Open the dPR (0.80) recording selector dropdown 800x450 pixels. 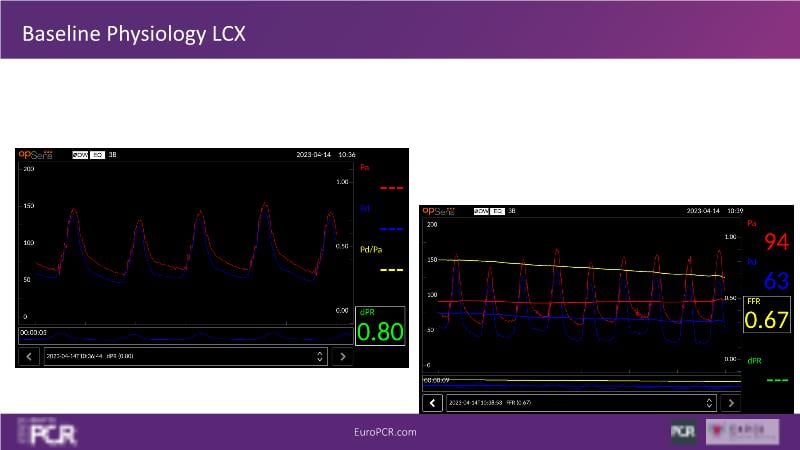pos(185,355)
